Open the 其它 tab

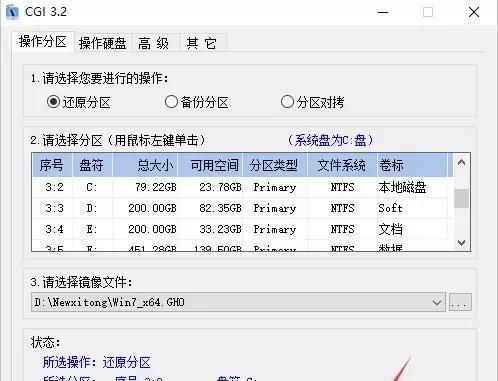pos(202,43)
